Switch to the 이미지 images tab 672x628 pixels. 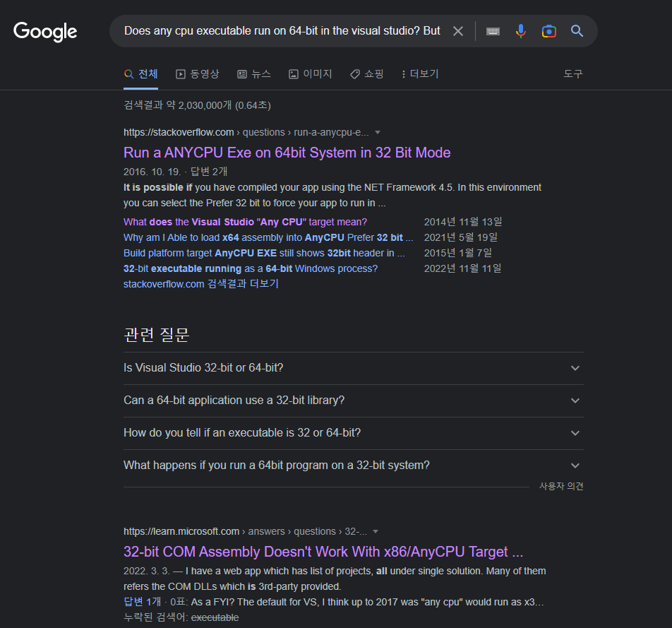pos(311,74)
